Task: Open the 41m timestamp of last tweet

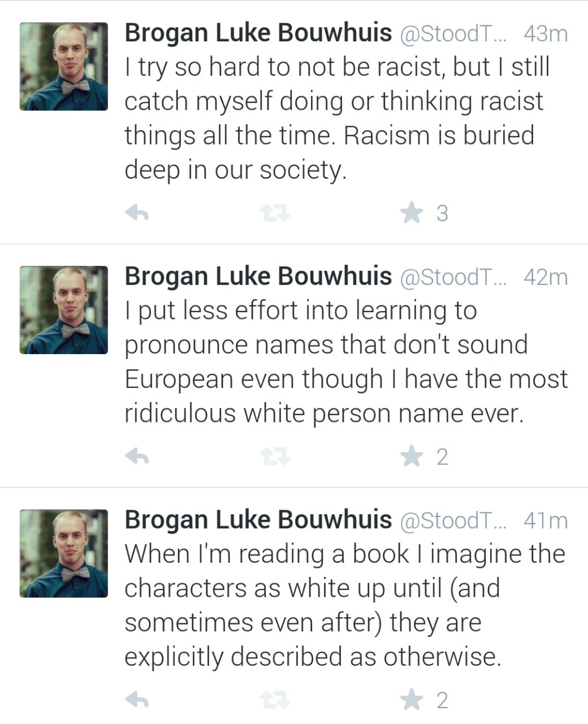Action: pos(546,521)
